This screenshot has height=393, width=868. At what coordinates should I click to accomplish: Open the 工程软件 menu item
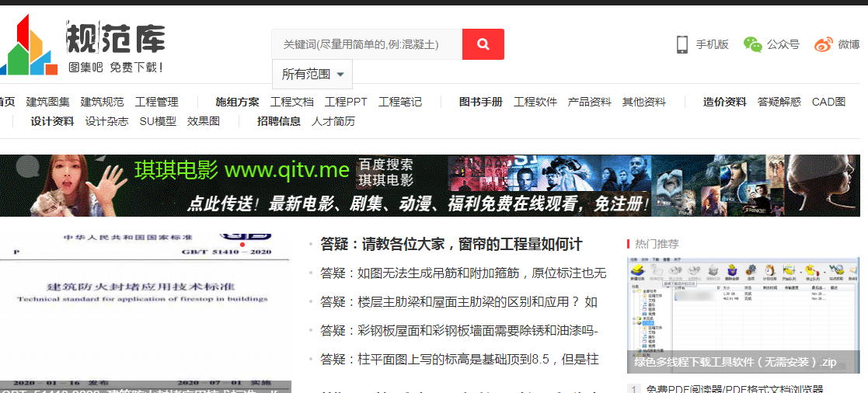point(535,102)
